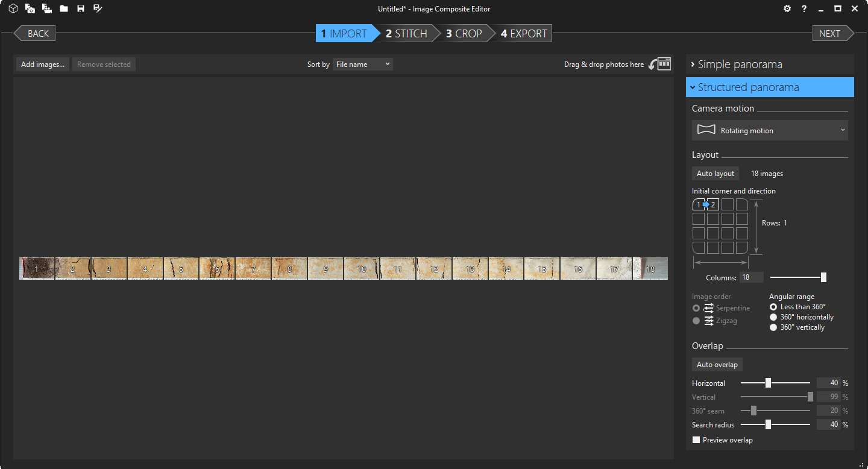This screenshot has width=868, height=469.
Task: Click the new panorama cube icon
Action: [x=13, y=8]
